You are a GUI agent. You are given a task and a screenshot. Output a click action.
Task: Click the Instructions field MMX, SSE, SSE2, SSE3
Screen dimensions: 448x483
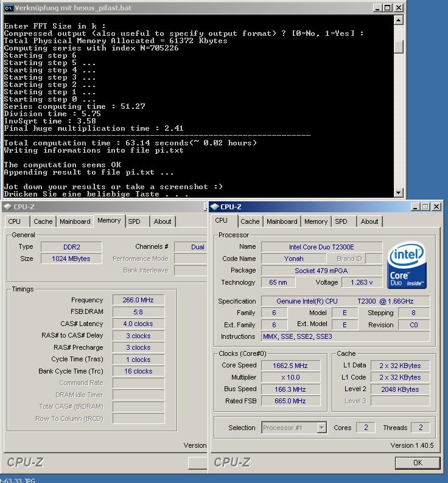345,336
